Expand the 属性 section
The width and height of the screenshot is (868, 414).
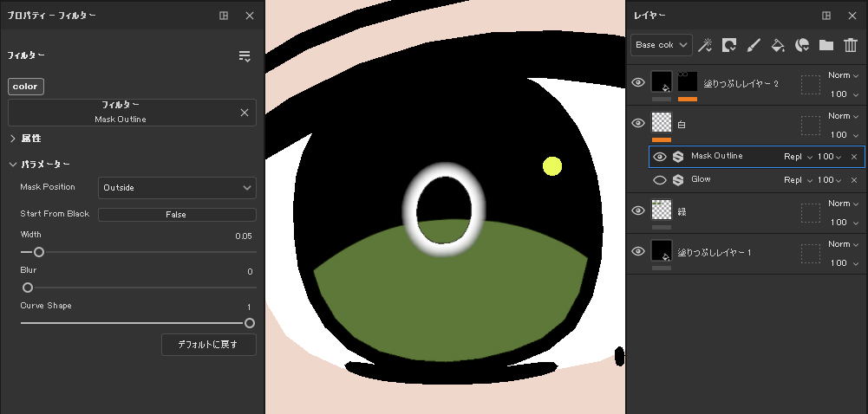tap(13, 139)
